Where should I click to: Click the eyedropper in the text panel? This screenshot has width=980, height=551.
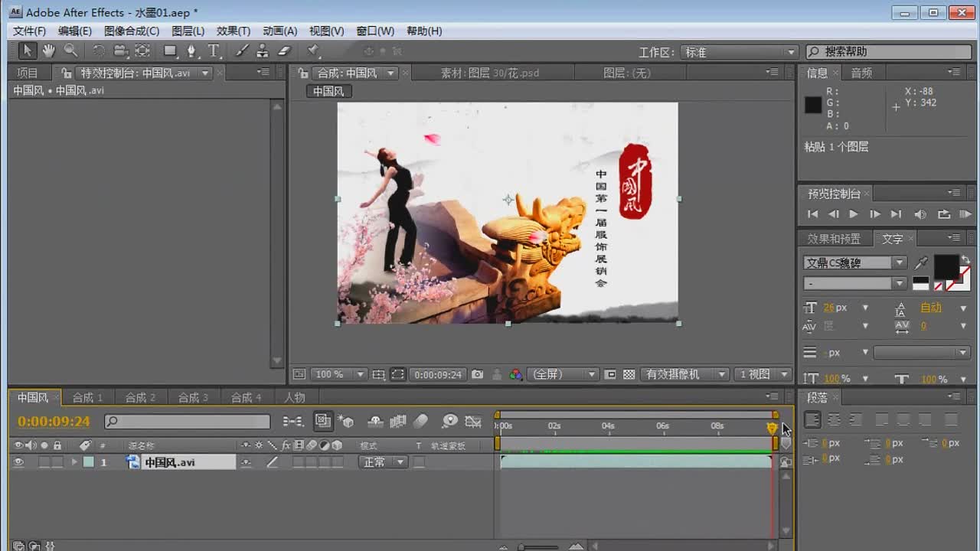tap(922, 263)
